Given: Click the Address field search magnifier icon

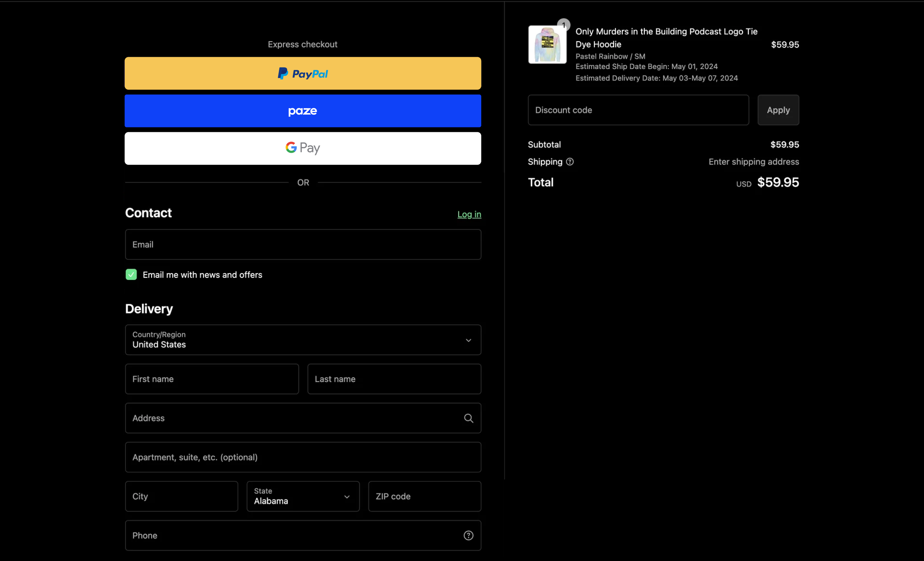Looking at the screenshot, I should 468,418.
